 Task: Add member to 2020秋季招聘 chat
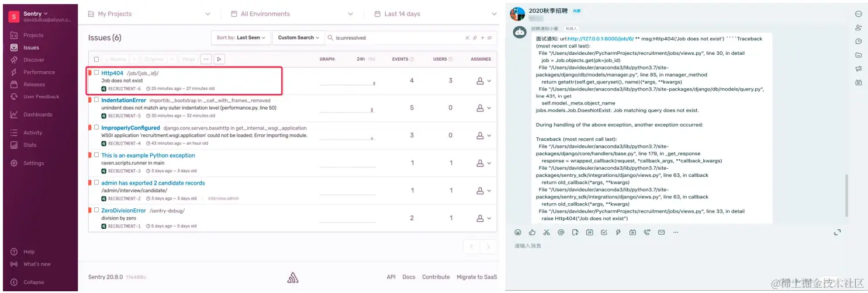pos(858,27)
